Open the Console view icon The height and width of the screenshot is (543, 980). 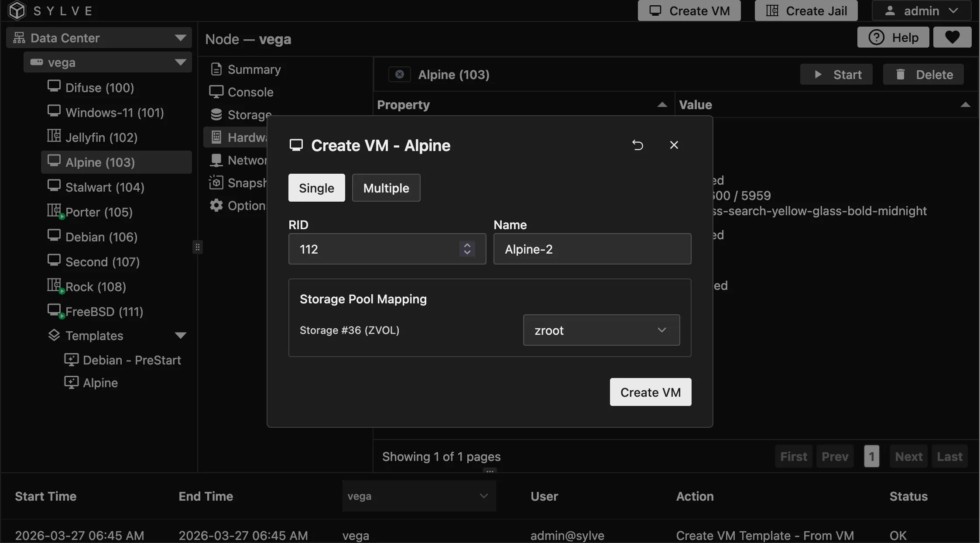[x=216, y=92]
